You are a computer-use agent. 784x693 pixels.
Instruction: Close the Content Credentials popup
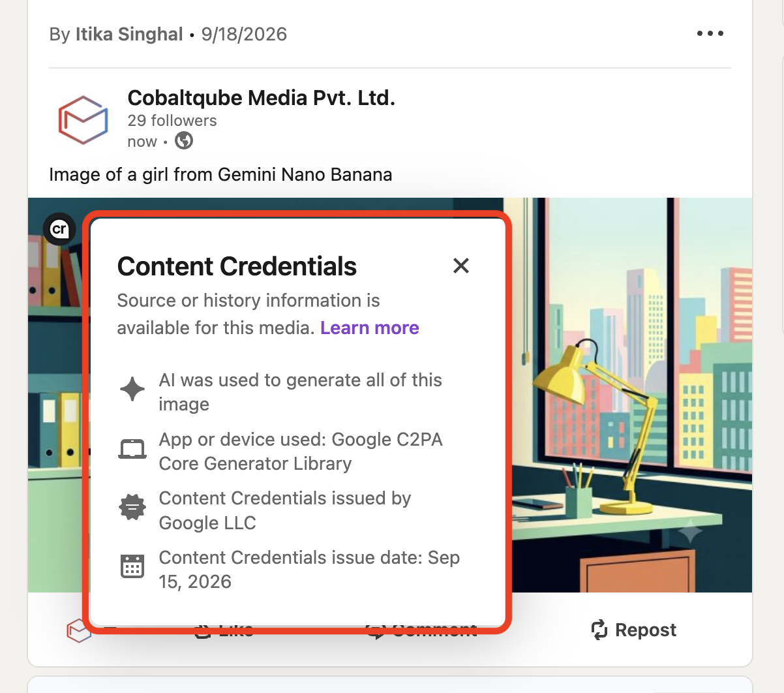point(461,266)
